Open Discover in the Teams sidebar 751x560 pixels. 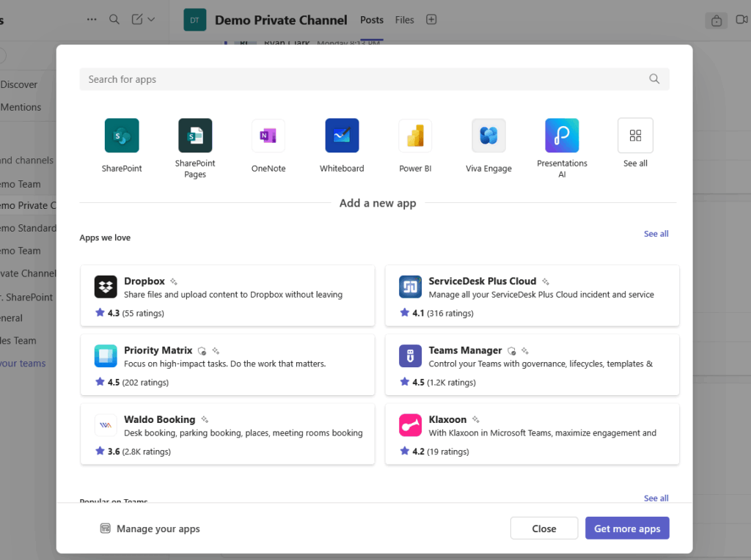click(x=18, y=85)
